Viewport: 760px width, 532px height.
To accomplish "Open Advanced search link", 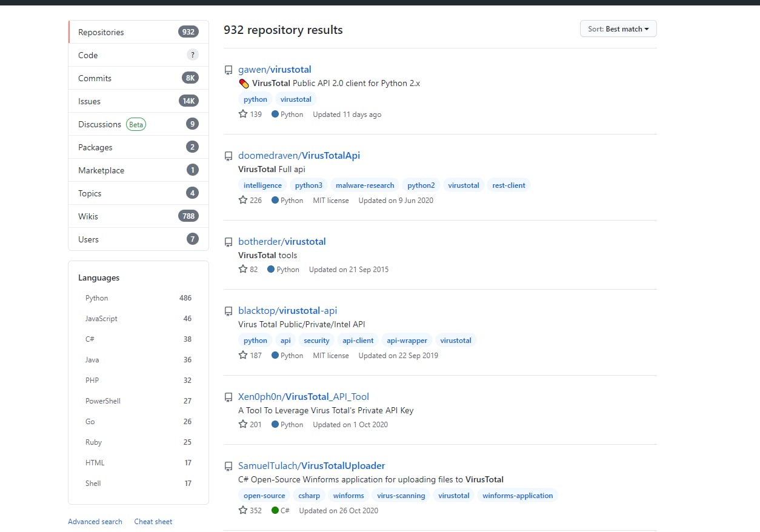I will pyautogui.click(x=95, y=522).
